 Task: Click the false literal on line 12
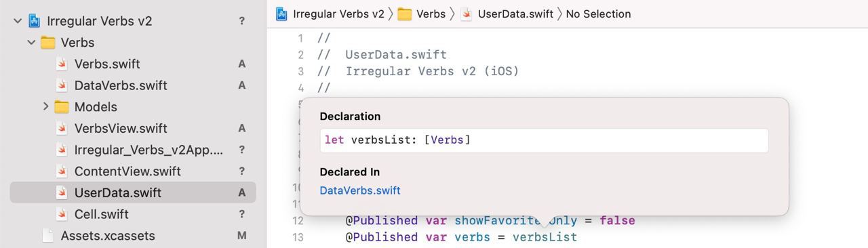click(617, 220)
